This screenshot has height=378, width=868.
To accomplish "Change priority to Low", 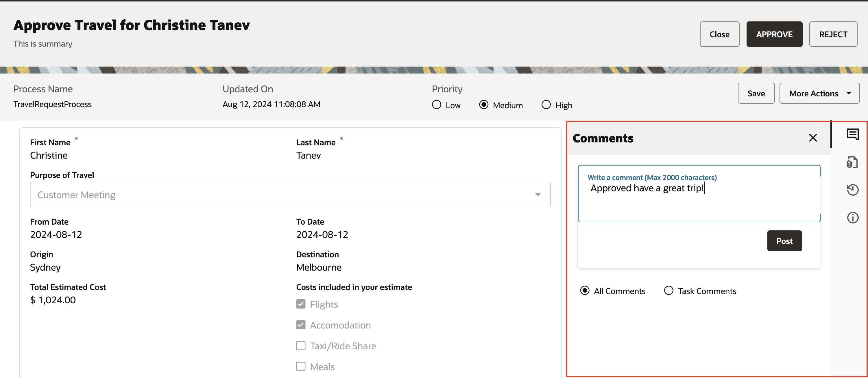I will pyautogui.click(x=436, y=105).
